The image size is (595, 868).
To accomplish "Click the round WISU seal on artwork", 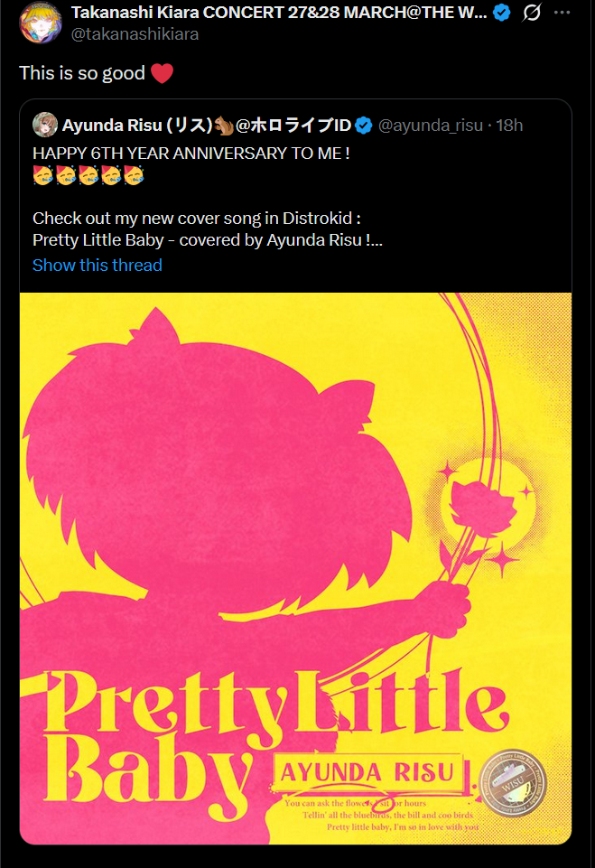I will [513, 783].
